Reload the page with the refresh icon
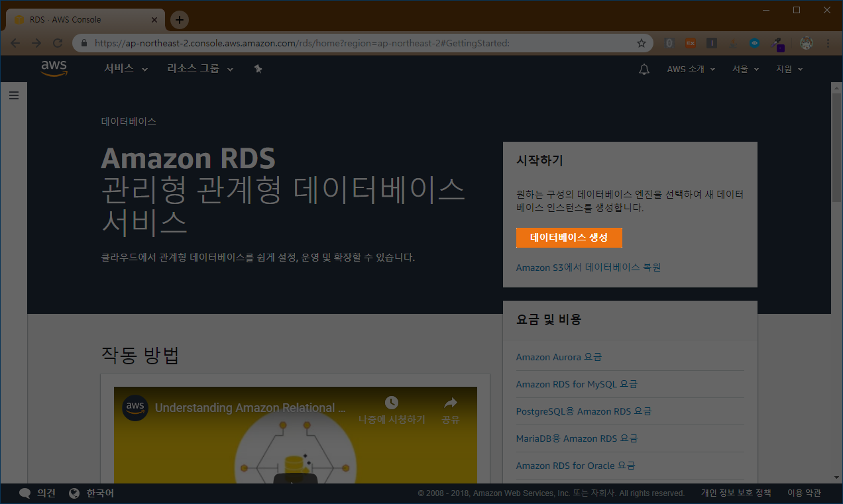Viewport: 843px width, 504px height. (58, 43)
